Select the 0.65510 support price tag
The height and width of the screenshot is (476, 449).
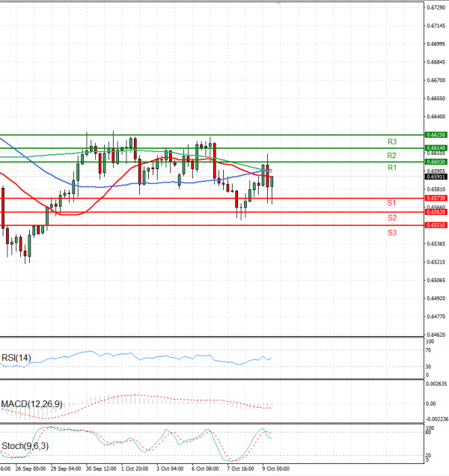(x=436, y=225)
